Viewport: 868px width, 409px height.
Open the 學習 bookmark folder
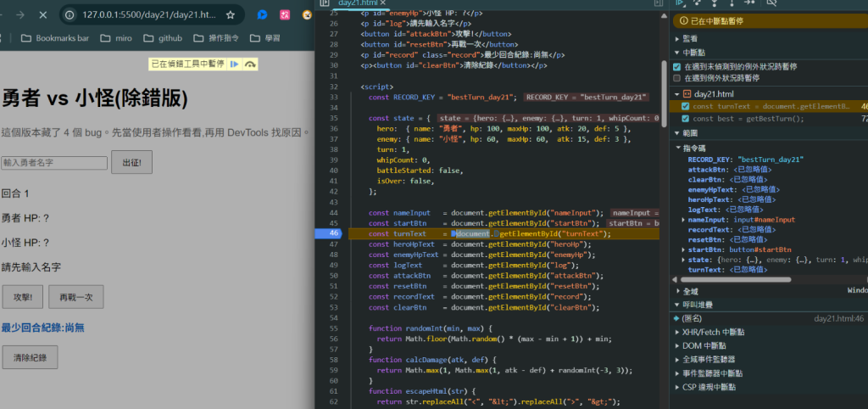point(264,38)
